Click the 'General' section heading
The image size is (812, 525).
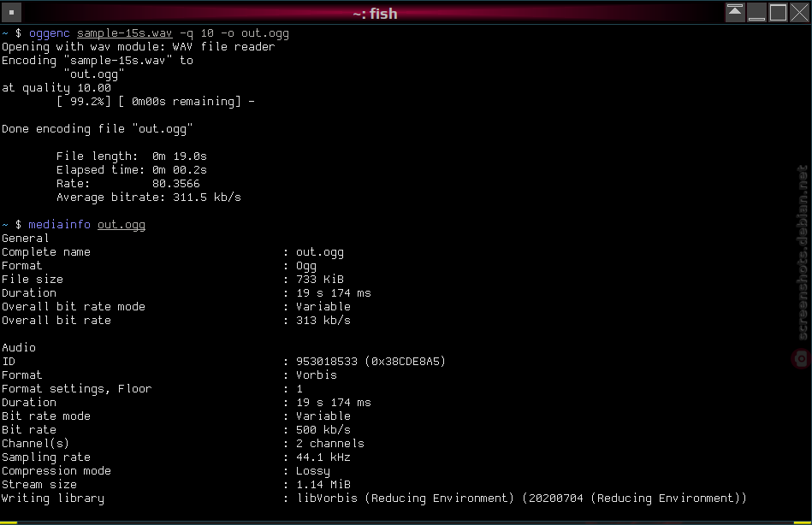click(26, 239)
